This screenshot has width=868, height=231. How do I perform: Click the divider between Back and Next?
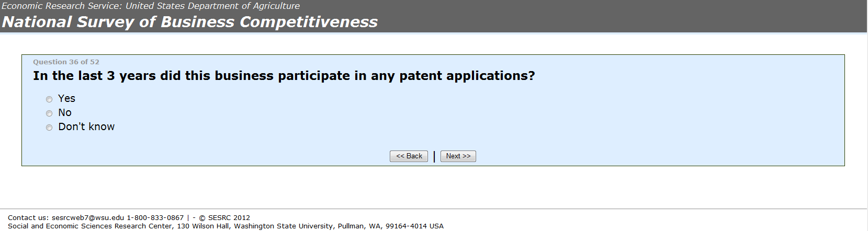(x=434, y=157)
